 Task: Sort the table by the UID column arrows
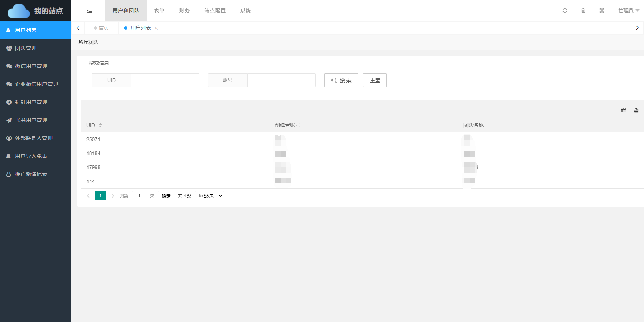point(100,125)
